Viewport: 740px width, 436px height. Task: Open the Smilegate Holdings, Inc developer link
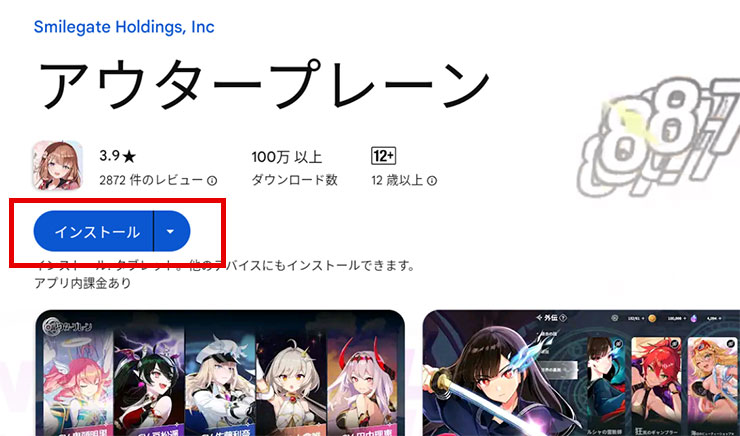click(x=124, y=27)
